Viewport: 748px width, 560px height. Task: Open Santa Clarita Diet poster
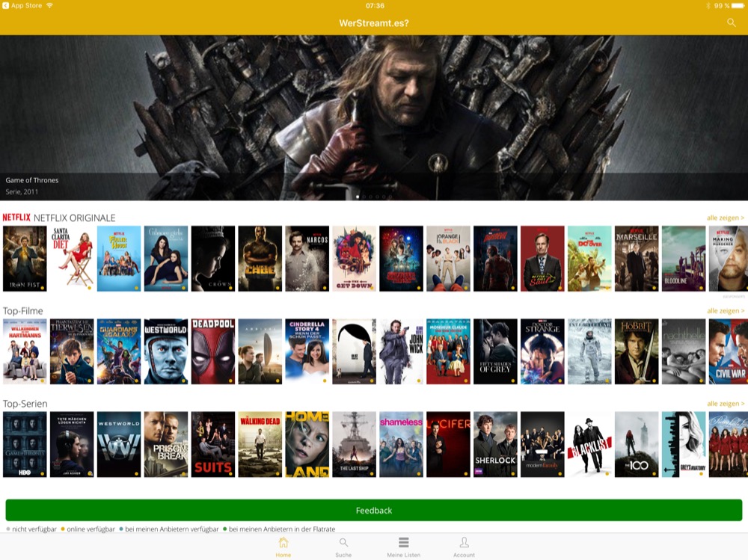pos(72,259)
